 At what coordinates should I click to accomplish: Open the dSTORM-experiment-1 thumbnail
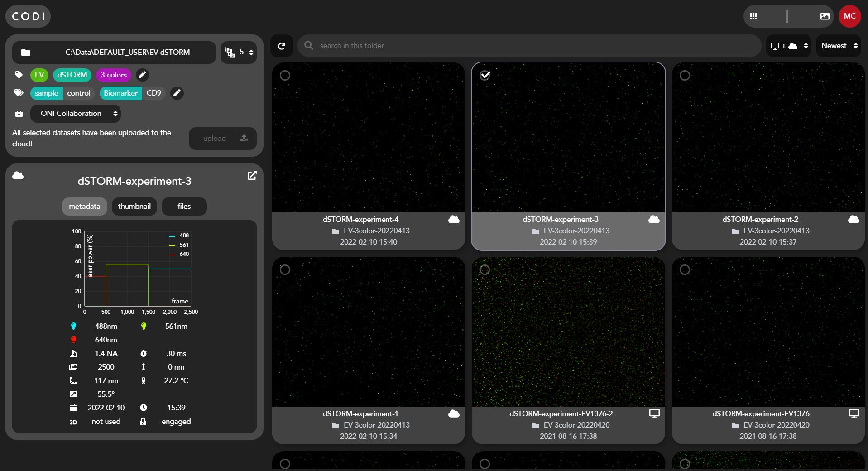click(369, 332)
